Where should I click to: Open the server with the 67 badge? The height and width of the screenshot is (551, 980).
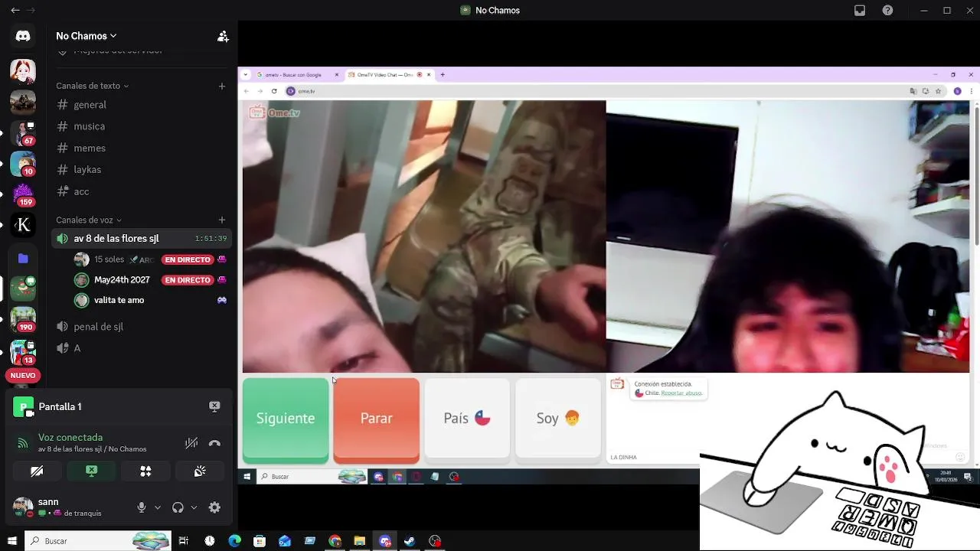(x=23, y=132)
